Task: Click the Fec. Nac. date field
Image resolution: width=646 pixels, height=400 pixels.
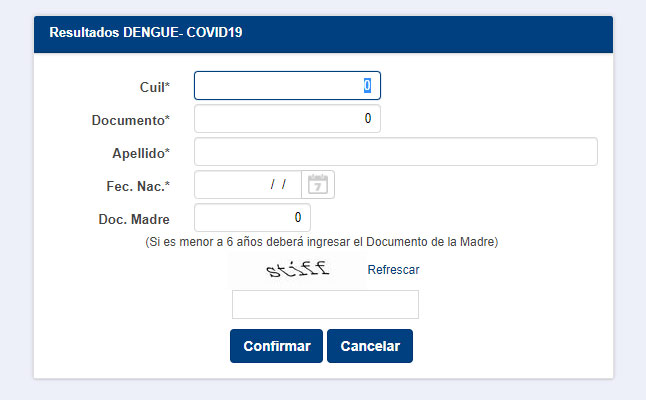Action: [x=247, y=185]
